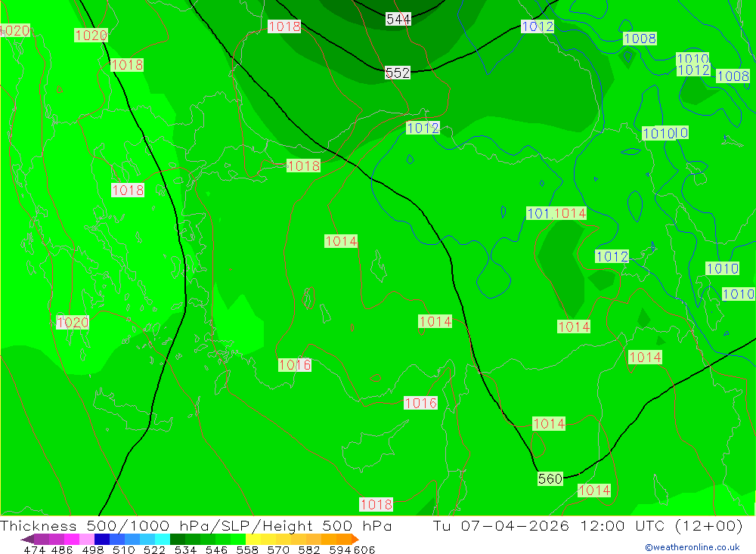Click the 1016 label left of 1014 Cyprus area
Viewport: 756px width, 554px height.
(x=420, y=403)
